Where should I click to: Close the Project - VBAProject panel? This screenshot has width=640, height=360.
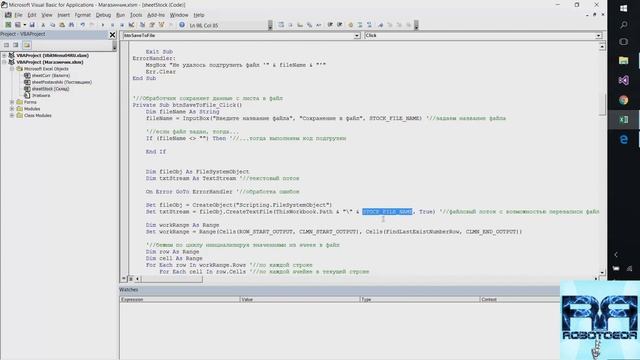click(x=112, y=35)
